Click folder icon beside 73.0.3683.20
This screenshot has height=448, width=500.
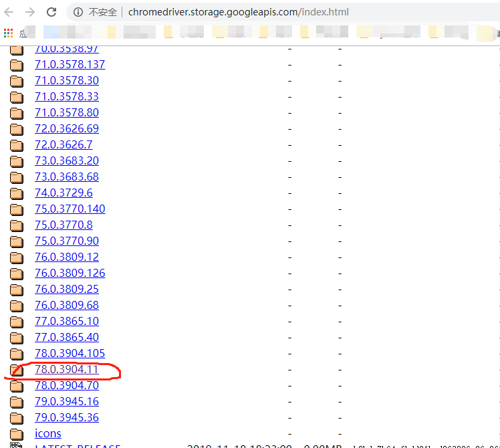(17, 161)
